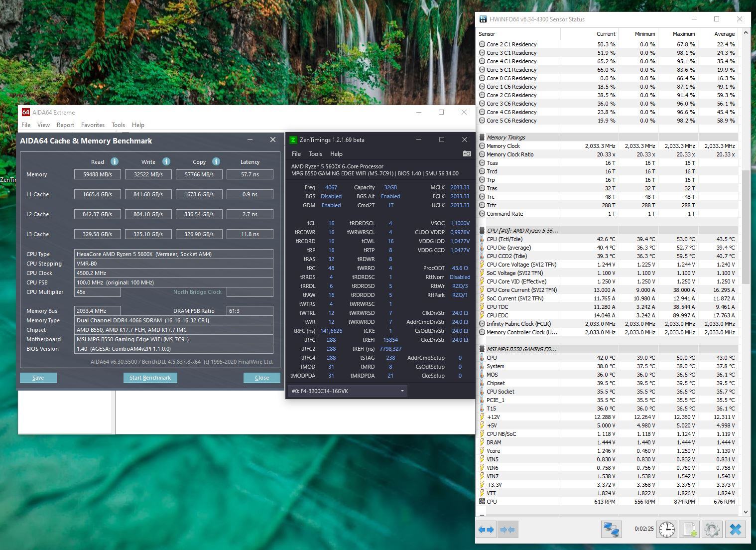Click the lightning icon of CPU Core Voltage row
The width and height of the screenshot is (756, 550).
tap(482, 265)
